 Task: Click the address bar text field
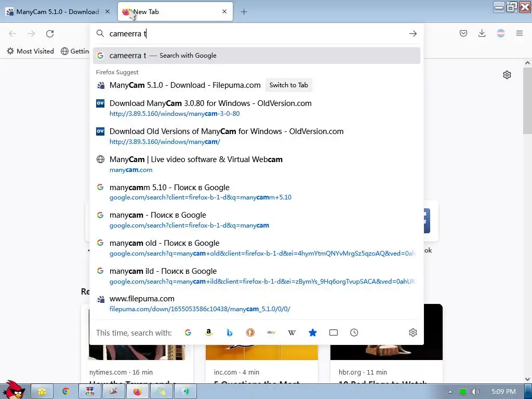(x=256, y=34)
